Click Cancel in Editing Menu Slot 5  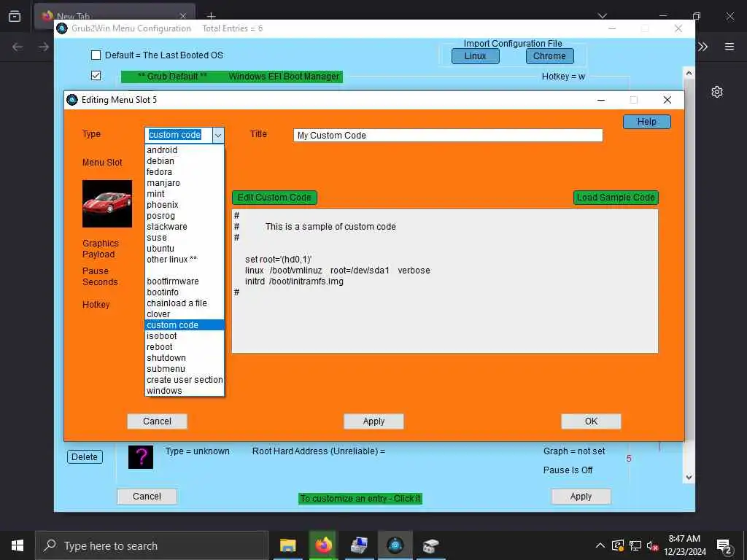click(x=157, y=421)
